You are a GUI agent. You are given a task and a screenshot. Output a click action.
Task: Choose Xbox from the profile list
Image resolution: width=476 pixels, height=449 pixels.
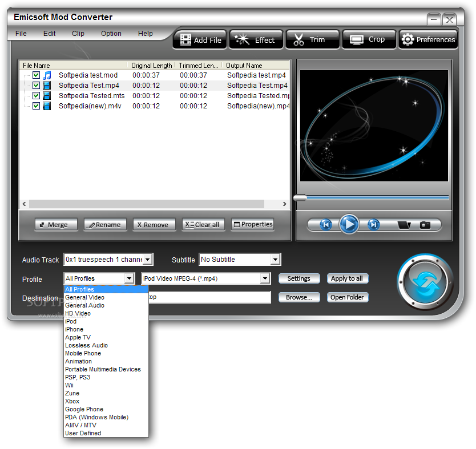106,402
